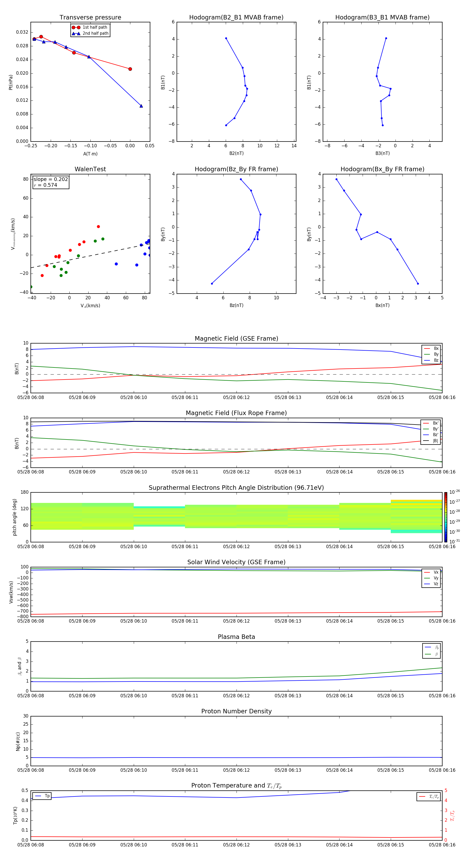Click the 'Hodogram(B2_B1 MVAB frame)' title
The height and width of the screenshot is (868, 473).
coord(236,18)
